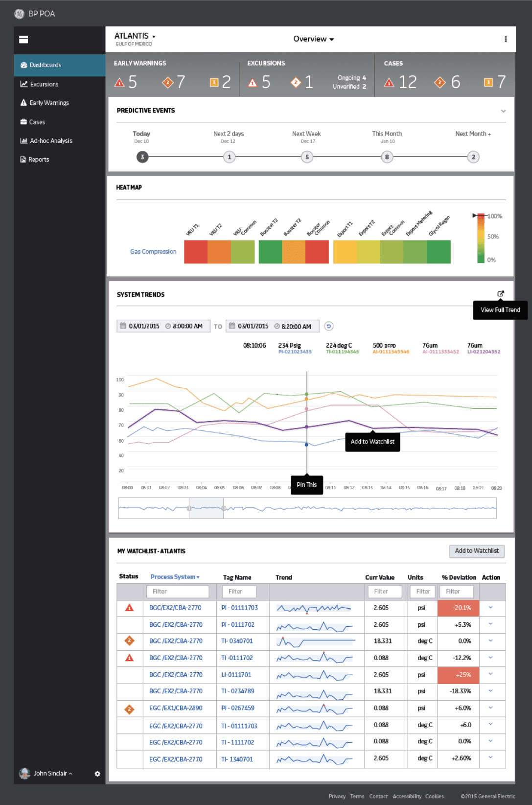
Task: Open the ATLANTIS site dropdown
Action: tap(135, 36)
